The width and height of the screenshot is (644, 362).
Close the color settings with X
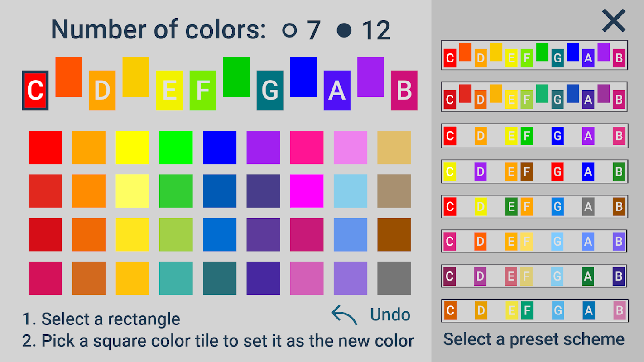click(614, 21)
